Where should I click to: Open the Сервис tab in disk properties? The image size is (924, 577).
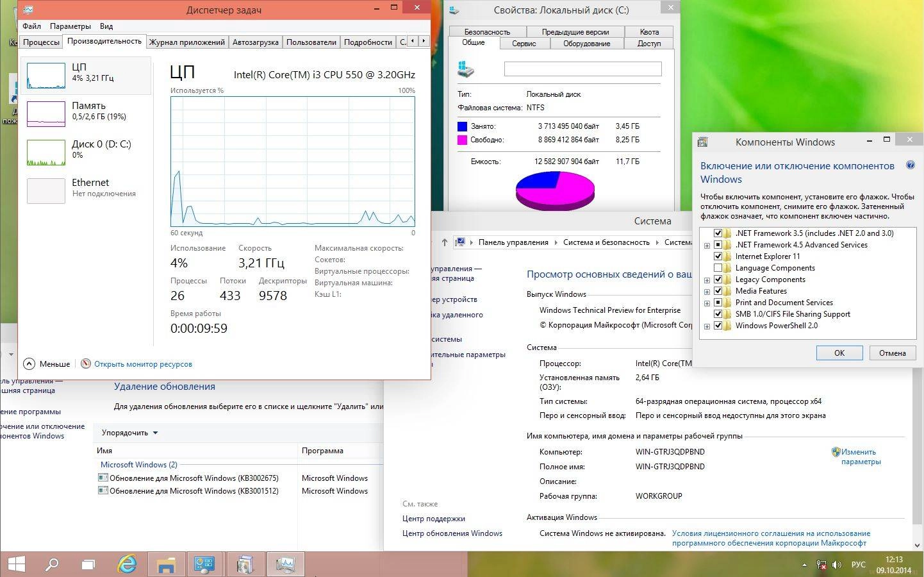click(524, 43)
